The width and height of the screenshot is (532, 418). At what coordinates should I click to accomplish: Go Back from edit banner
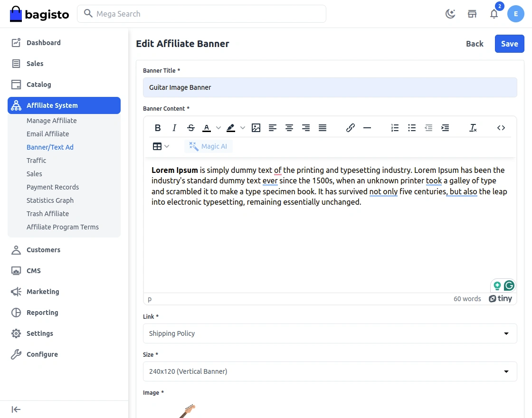[x=475, y=44]
